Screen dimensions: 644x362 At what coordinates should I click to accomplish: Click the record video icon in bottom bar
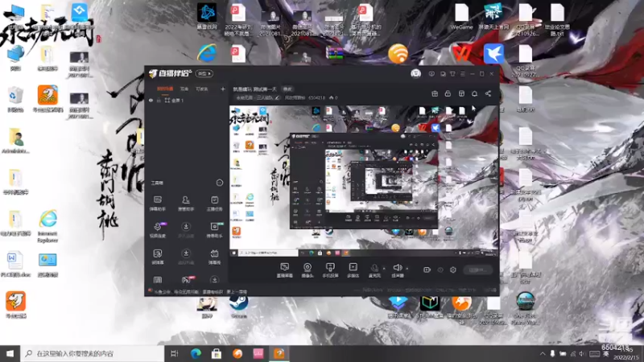pos(427,269)
